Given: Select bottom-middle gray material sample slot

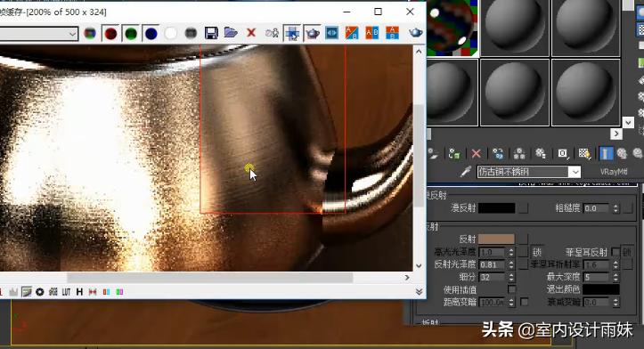Looking at the screenshot, I should click(515, 93).
